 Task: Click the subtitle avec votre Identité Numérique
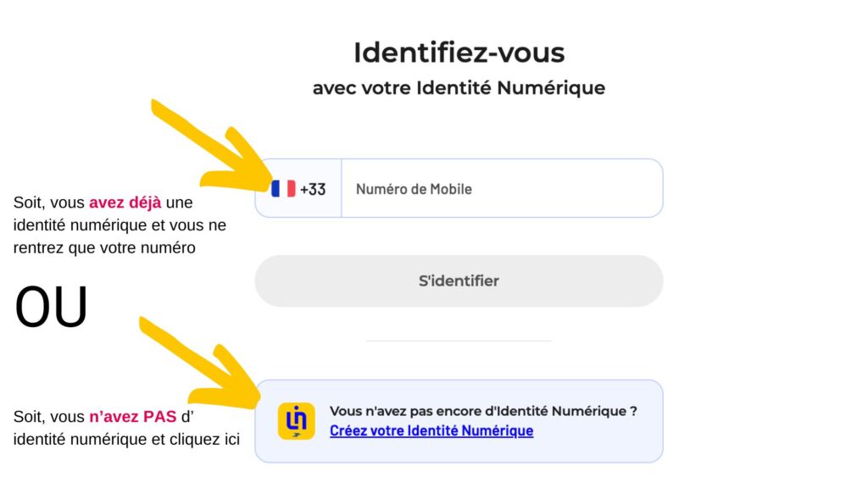click(x=459, y=88)
